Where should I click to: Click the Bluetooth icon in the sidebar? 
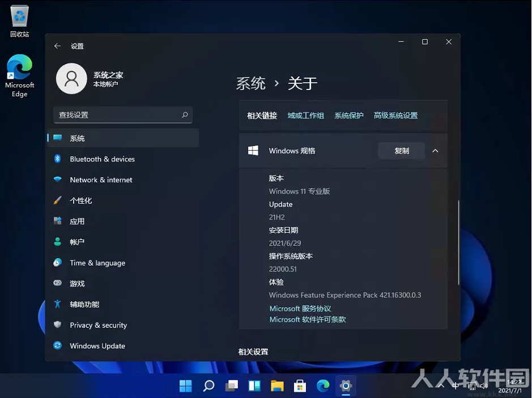pyautogui.click(x=57, y=159)
